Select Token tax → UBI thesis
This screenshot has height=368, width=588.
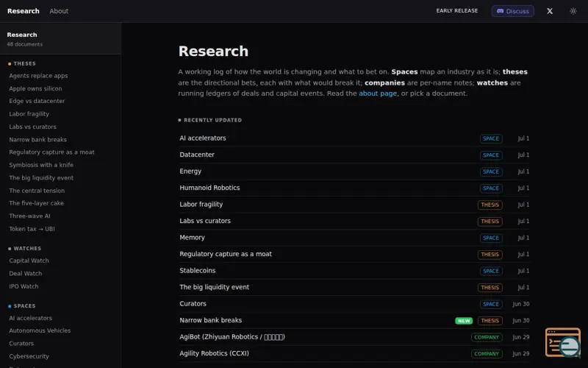pyautogui.click(x=32, y=229)
